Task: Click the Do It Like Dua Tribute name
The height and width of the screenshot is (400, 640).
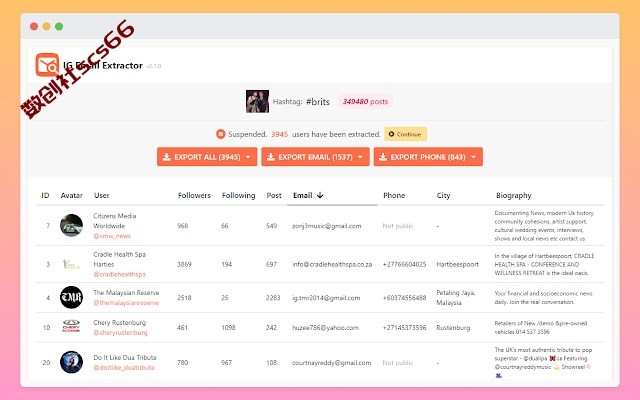Action: 125,358
